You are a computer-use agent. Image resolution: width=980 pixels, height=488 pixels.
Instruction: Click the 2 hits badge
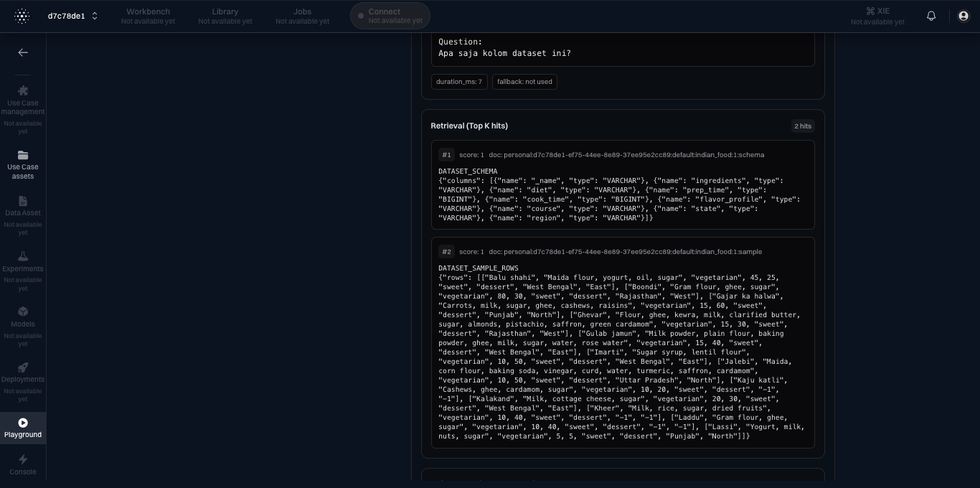coord(803,126)
